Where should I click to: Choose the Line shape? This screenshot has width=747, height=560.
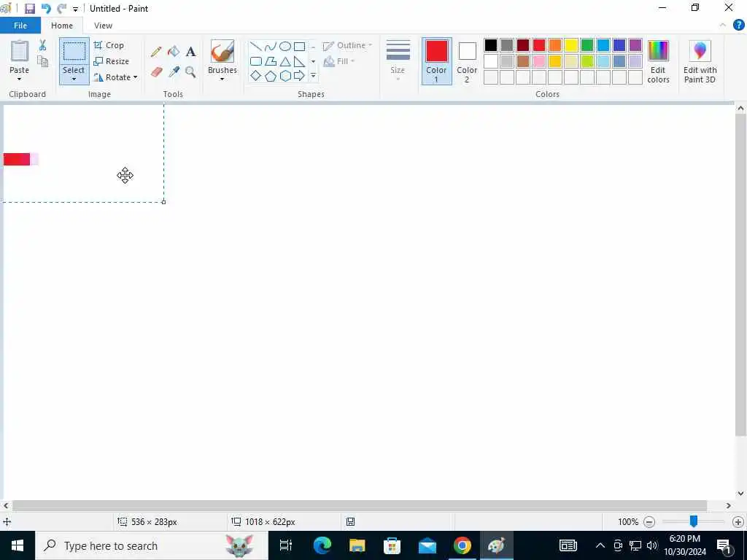(256, 46)
